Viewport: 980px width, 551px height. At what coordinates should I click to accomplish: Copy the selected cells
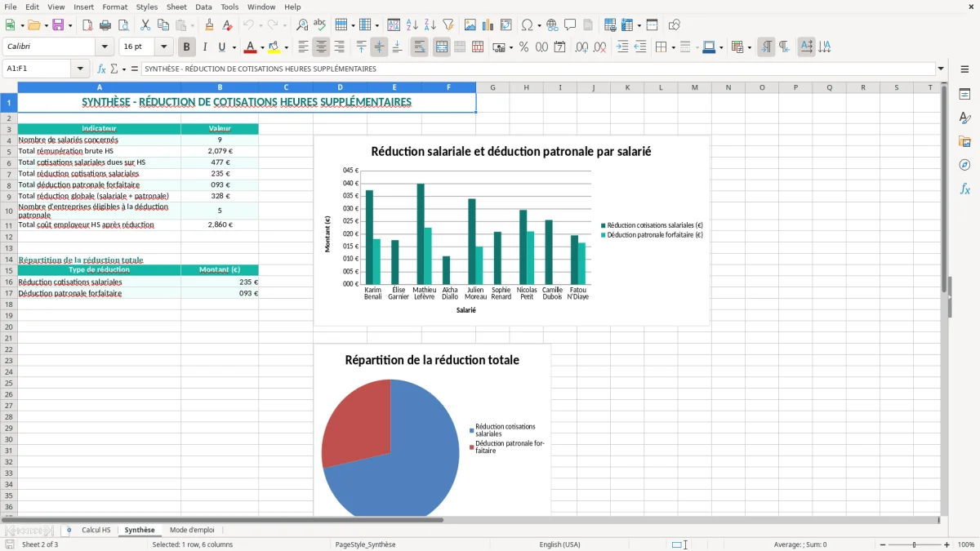click(x=163, y=25)
